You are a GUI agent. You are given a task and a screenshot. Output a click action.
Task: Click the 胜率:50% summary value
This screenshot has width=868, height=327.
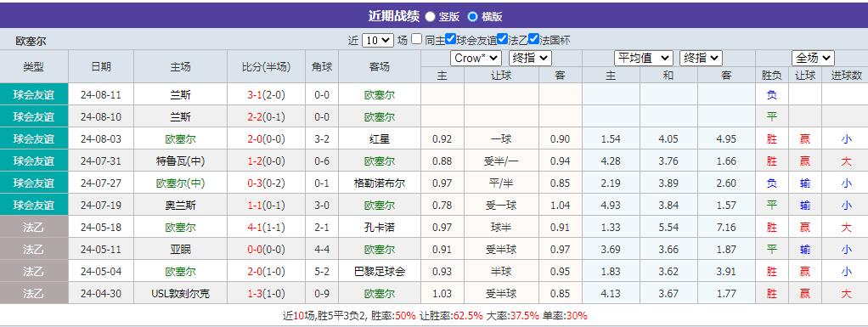(x=393, y=316)
